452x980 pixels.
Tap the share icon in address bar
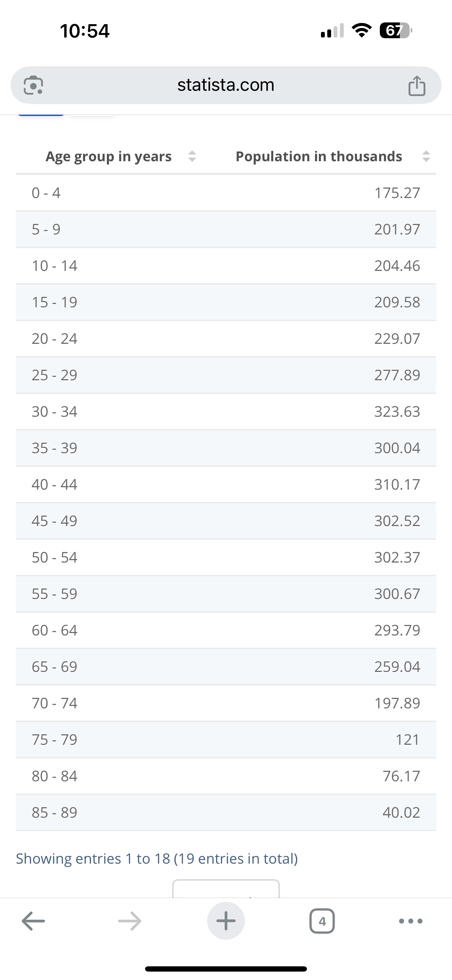coord(417,86)
